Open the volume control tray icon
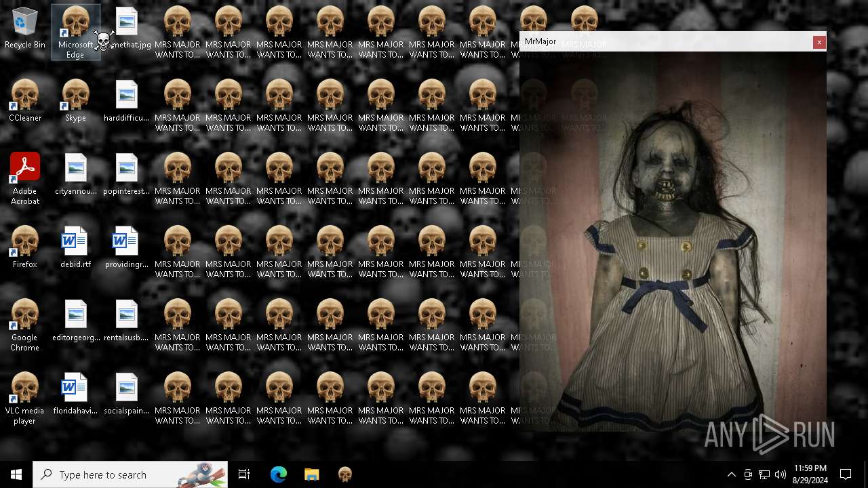This screenshot has height=488, width=868. pyautogui.click(x=781, y=474)
